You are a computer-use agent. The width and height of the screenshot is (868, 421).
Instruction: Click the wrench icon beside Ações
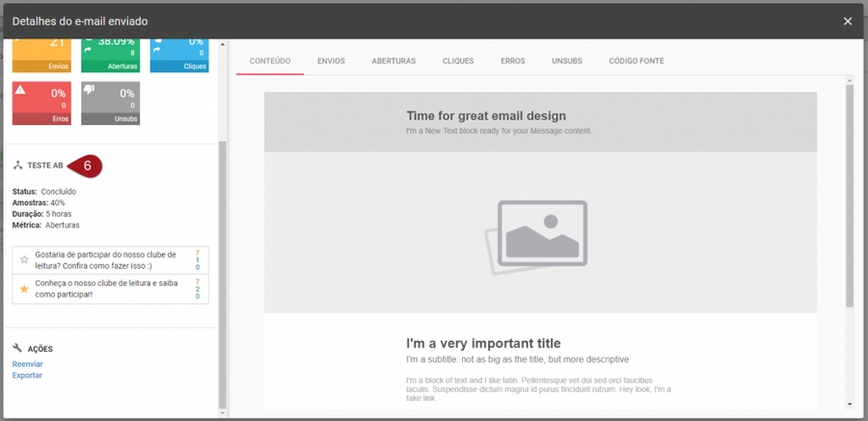[x=18, y=348]
